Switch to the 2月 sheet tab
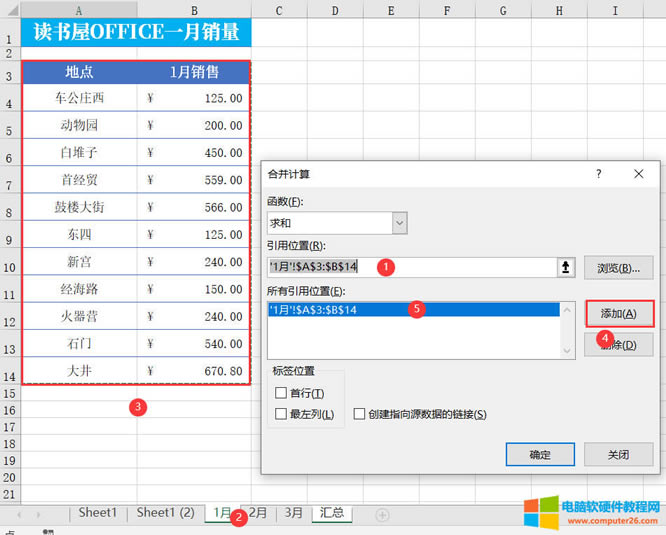666x535 pixels. tap(258, 512)
